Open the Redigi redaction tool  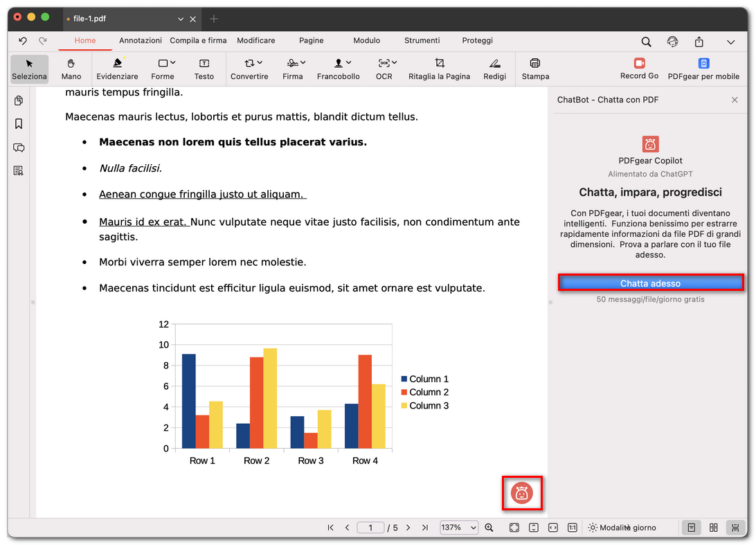pos(495,69)
